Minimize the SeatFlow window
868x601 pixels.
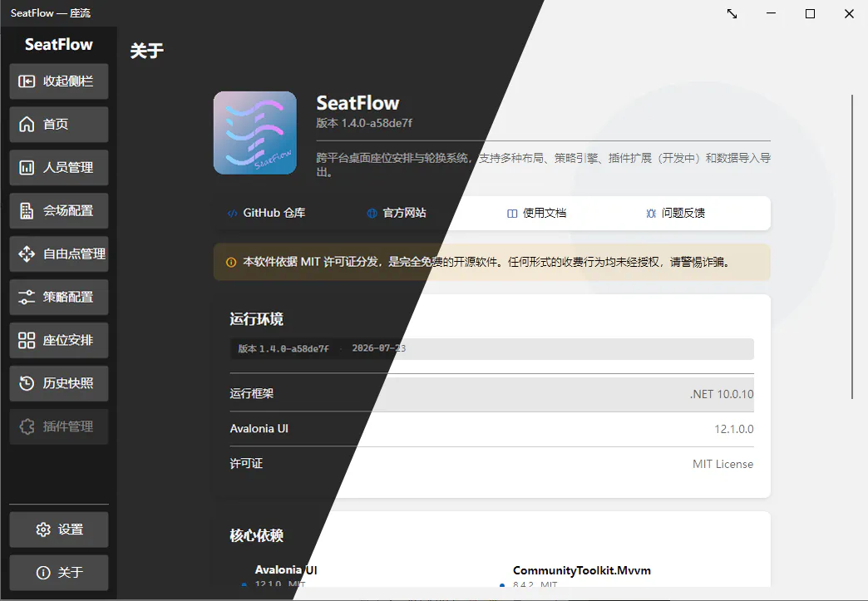click(771, 13)
